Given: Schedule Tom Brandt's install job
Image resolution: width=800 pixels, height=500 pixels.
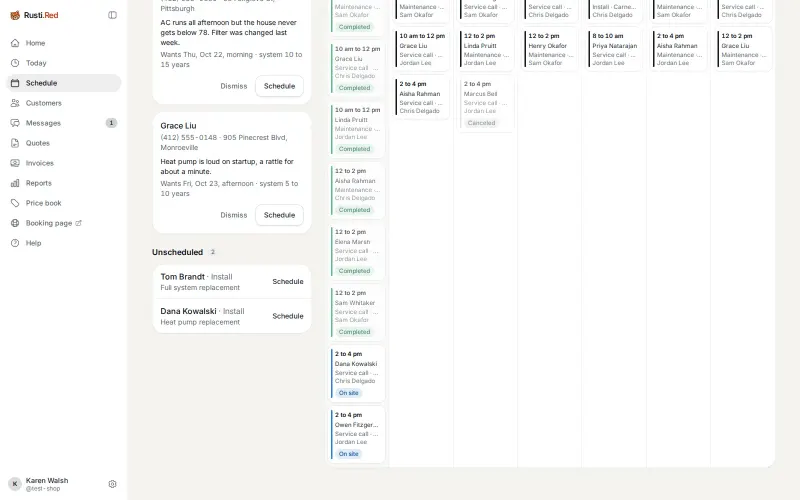Looking at the screenshot, I should pos(288,282).
